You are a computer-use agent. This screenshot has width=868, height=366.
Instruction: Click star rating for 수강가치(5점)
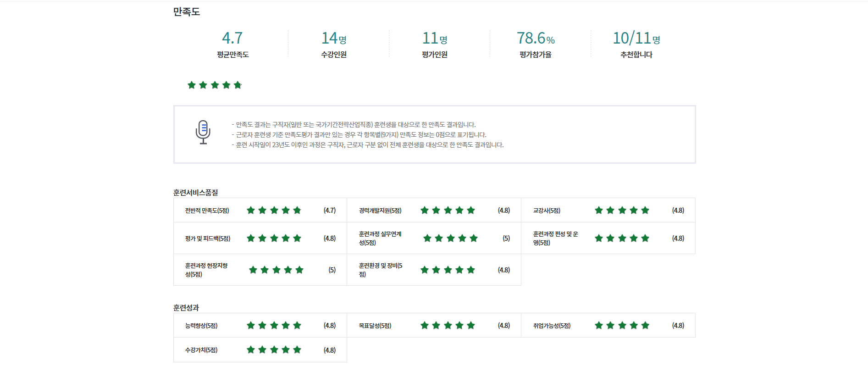pos(274,350)
